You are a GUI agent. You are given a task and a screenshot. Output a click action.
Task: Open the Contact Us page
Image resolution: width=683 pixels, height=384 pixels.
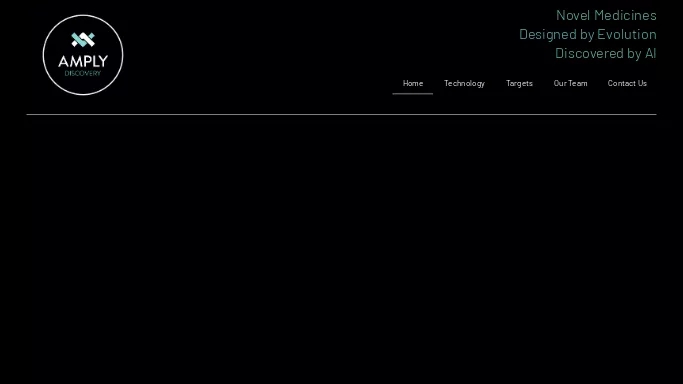point(627,83)
